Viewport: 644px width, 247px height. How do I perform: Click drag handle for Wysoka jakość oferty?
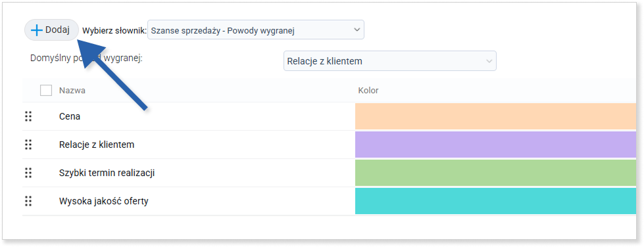coord(28,201)
